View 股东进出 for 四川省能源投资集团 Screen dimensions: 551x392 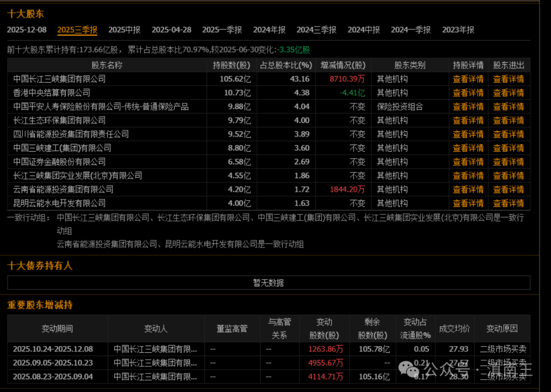pos(509,134)
